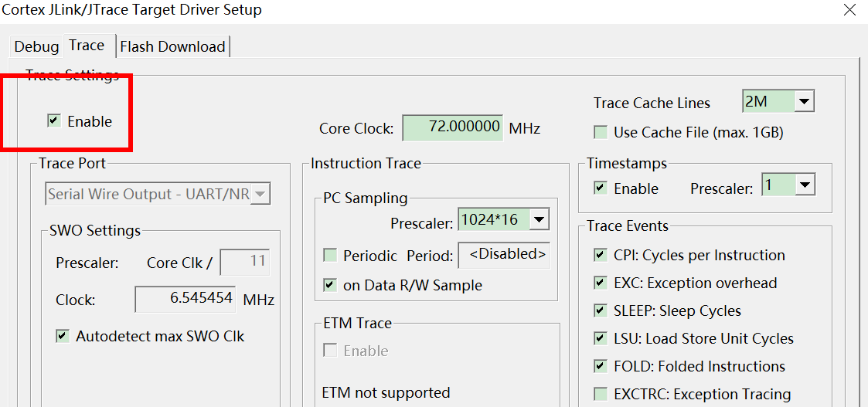Viewport: 868px width, 407px height.
Task: Toggle SLEEP: Sleep Cycles checkbox
Action: (600, 310)
